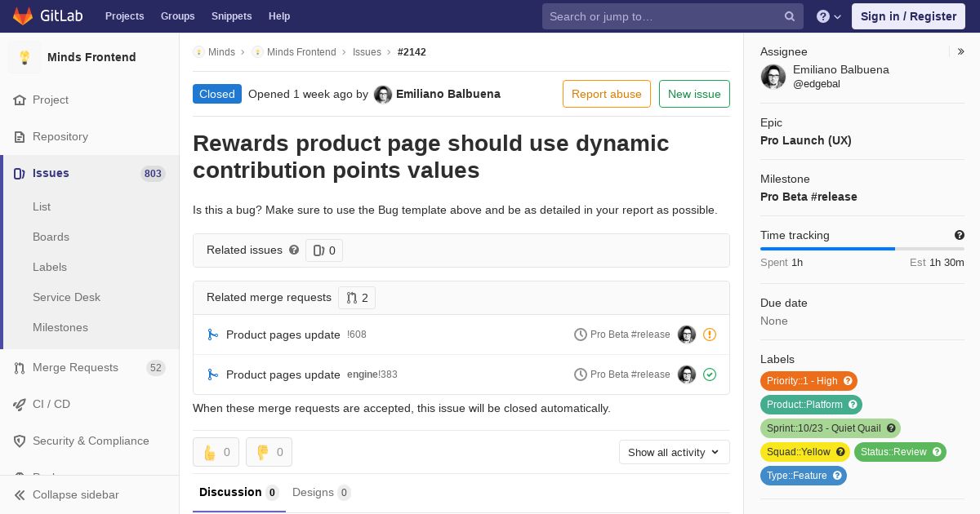This screenshot has width=980, height=514.
Task: Click the Search or jump to field
Action: 673,16
